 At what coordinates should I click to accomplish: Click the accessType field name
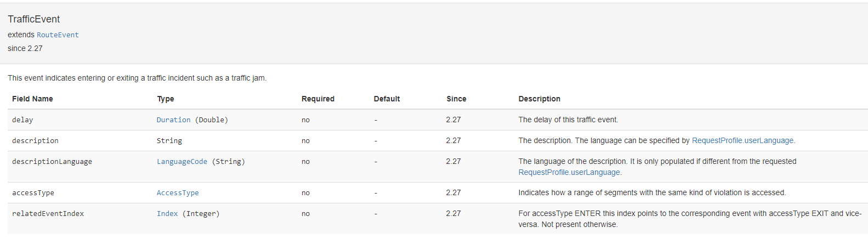(33, 193)
